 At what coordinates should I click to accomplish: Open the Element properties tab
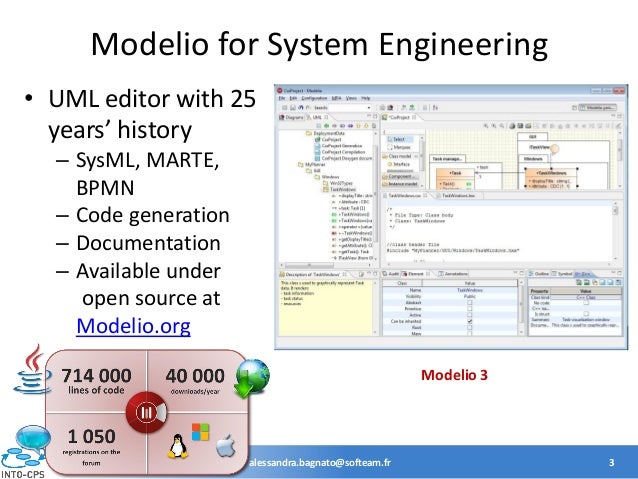415,274
